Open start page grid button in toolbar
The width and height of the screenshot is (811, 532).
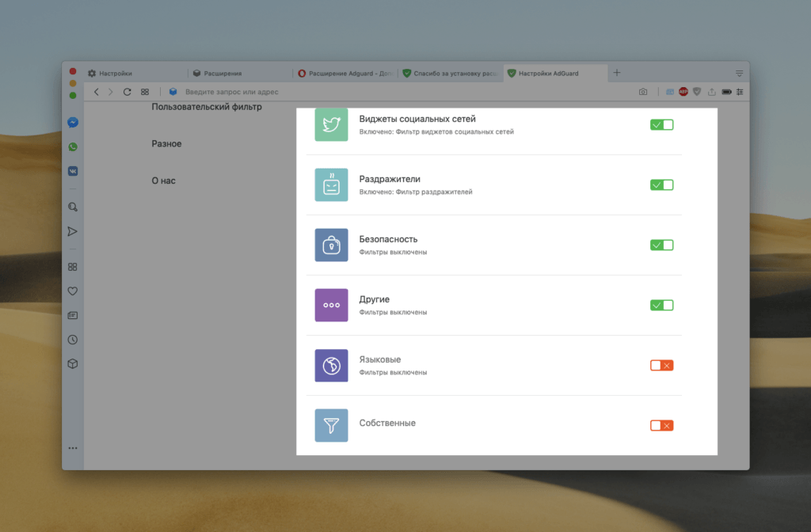click(145, 92)
